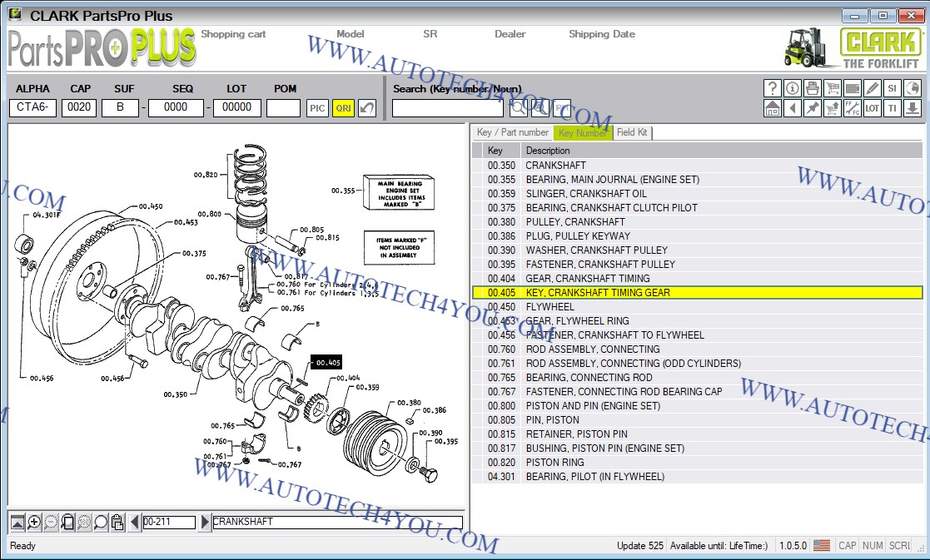
Task: Click the pushpin icon
Action: point(812,108)
